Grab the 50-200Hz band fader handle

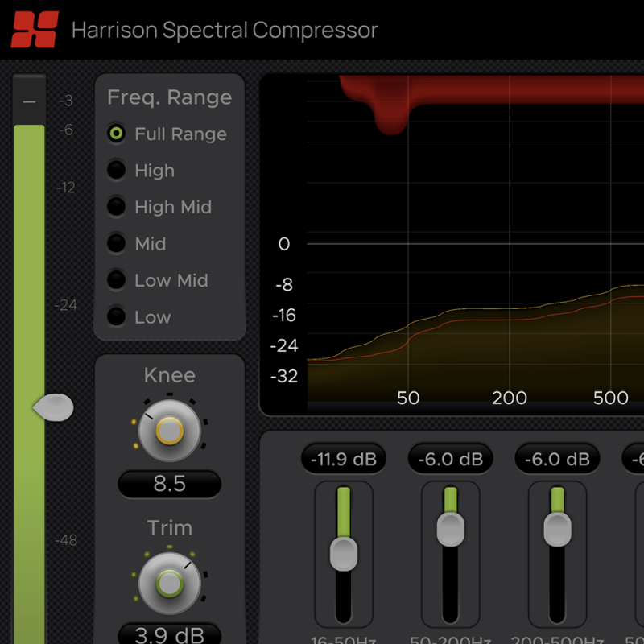(x=450, y=527)
